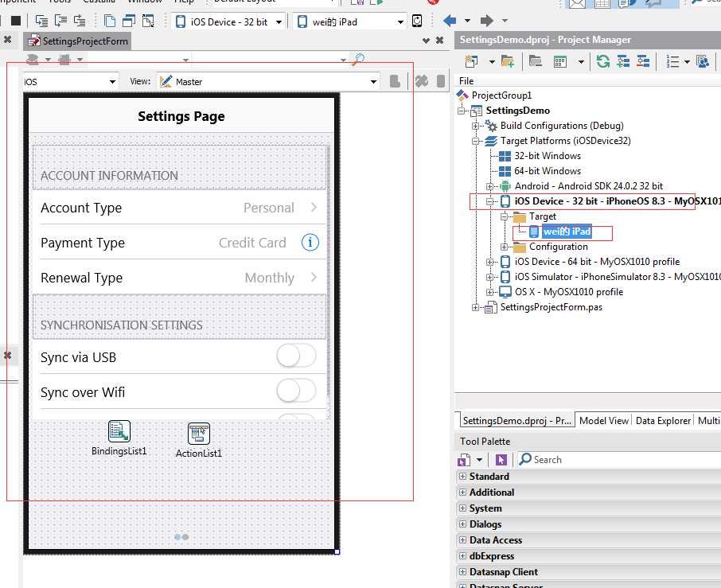This screenshot has height=588, width=721.
Task: Click the magnifier search icon above the designer
Action: (358, 60)
